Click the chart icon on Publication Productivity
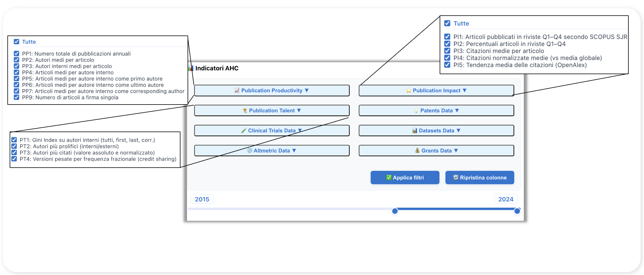Image resolution: width=644 pixels, height=275 pixels. (237, 90)
